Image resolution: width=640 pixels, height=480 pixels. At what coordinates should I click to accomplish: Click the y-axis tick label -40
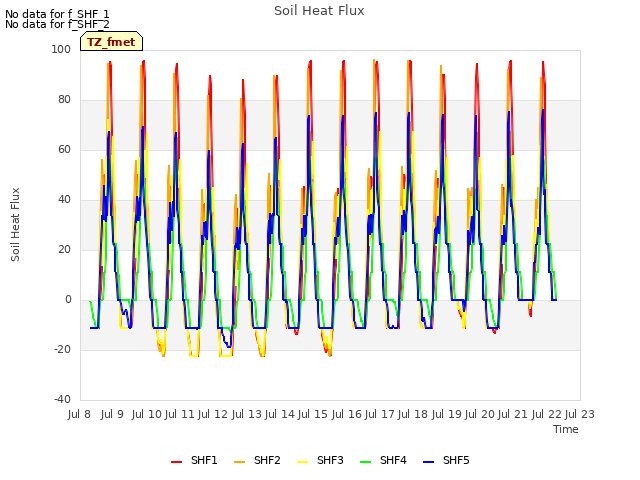(62, 399)
